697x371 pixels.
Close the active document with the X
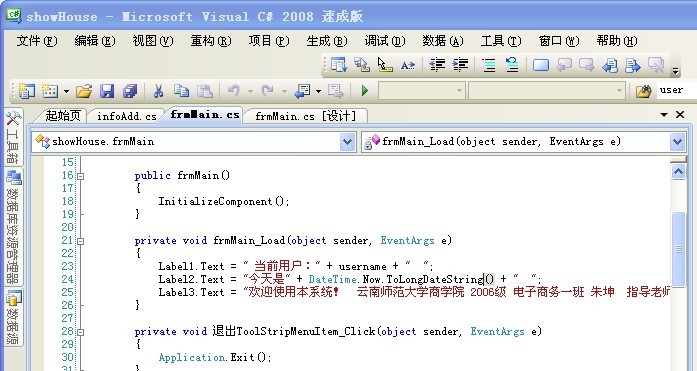(x=680, y=115)
